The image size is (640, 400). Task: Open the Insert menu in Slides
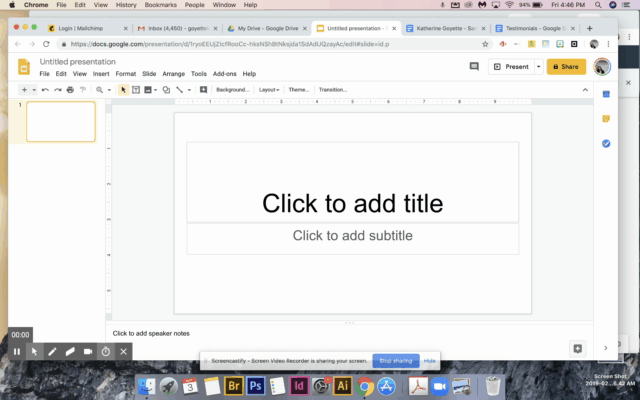101,74
